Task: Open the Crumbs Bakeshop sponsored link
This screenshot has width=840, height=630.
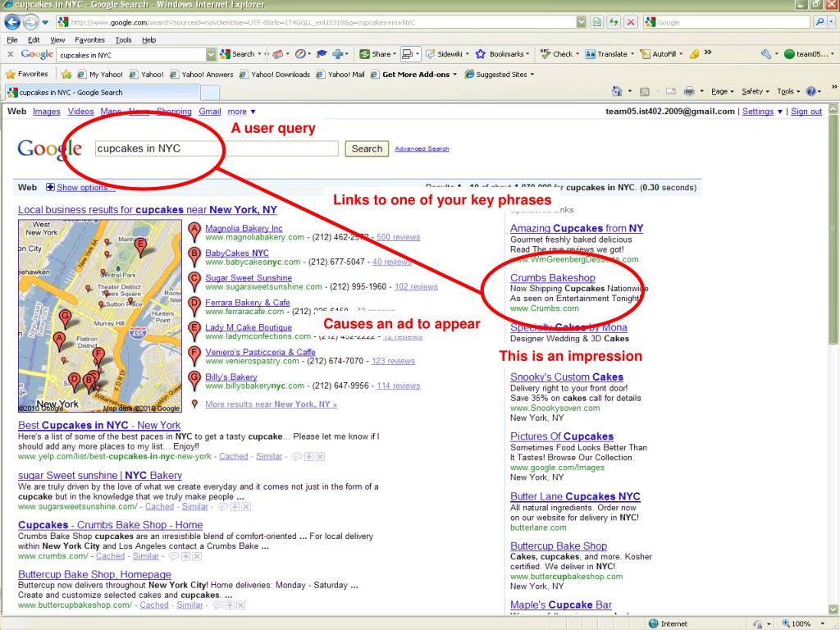Action: [552, 277]
